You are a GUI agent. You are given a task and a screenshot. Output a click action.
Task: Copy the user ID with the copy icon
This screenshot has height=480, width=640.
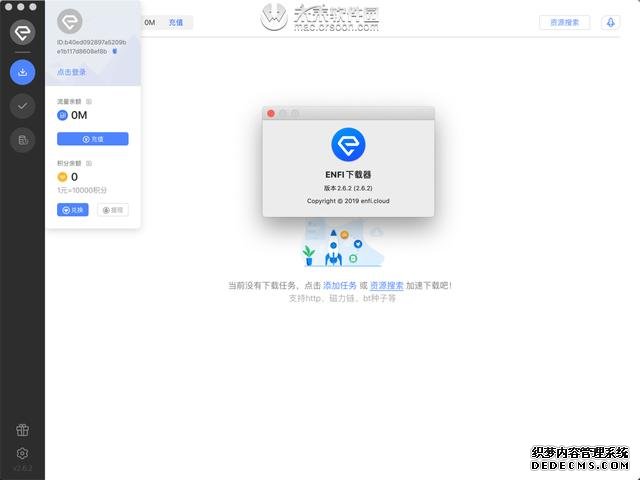pyautogui.click(x=115, y=51)
